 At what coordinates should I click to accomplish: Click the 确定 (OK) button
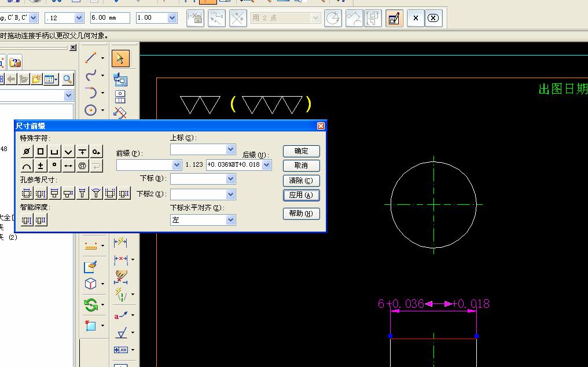coord(301,151)
